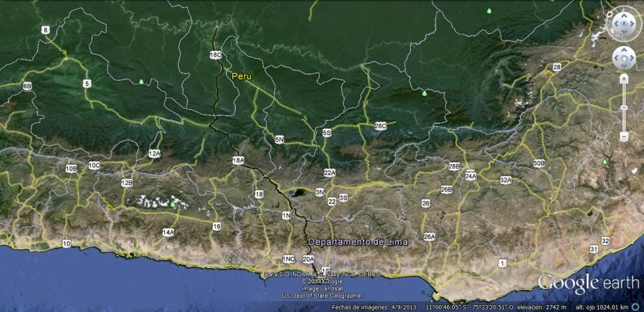Click the Google Earth logo

tap(589, 282)
